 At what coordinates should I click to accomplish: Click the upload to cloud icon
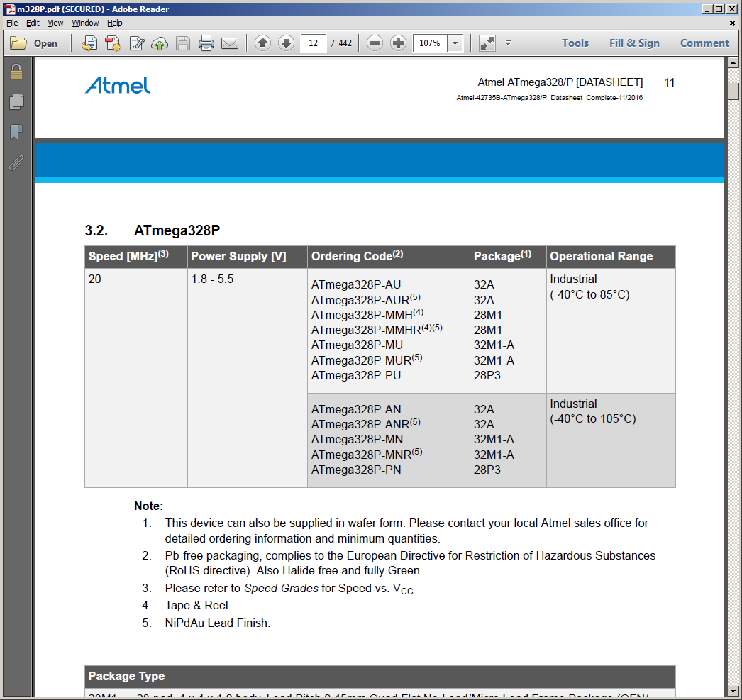[160, 43]
